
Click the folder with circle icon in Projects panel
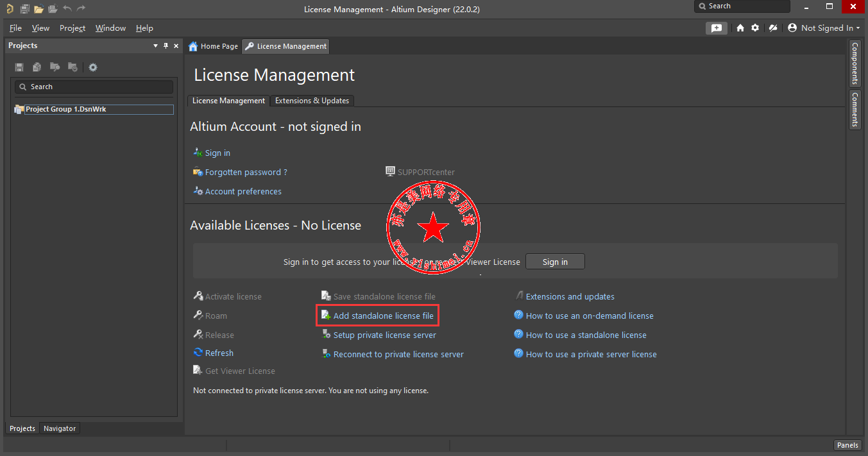[72, 67]
